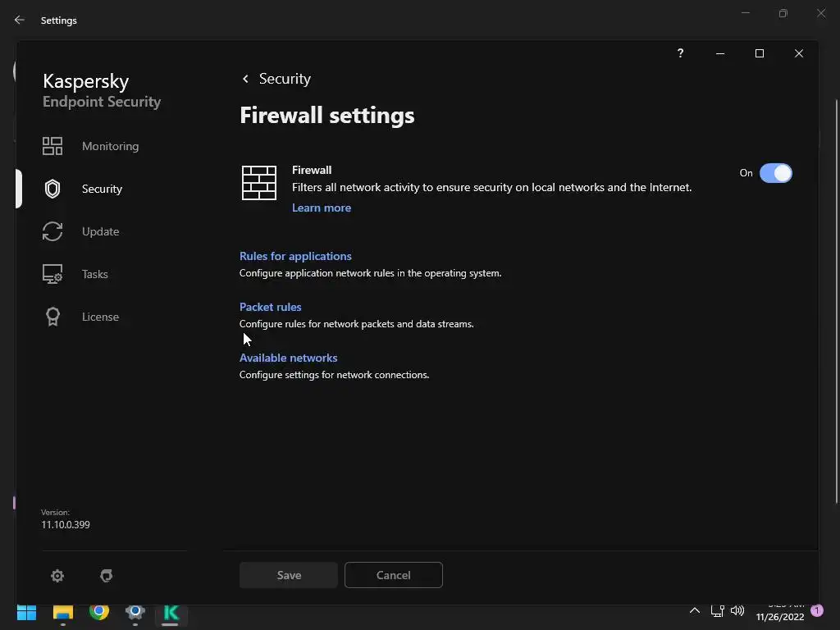Click the date 11/26/2022 in the taskbar
The height and width of the screenshot is (630, 840).
780,617
